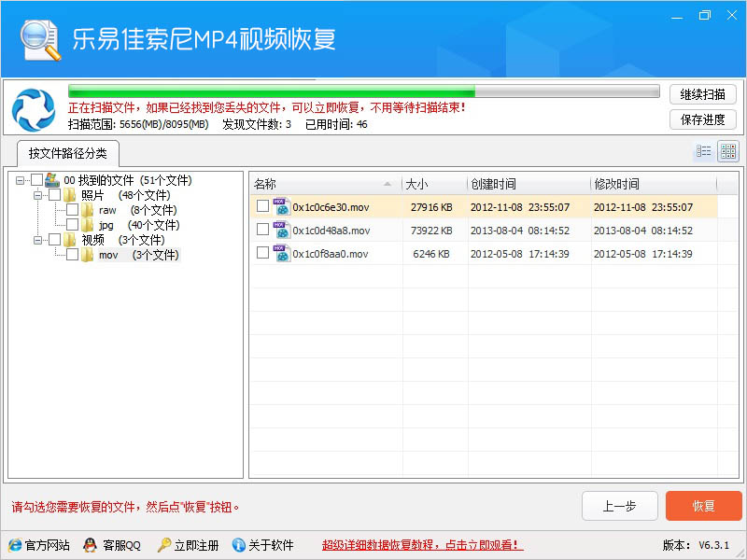Select the raw folder in tree
The height and width of the screenshot is (560, 747).
[x=106, y=210]
